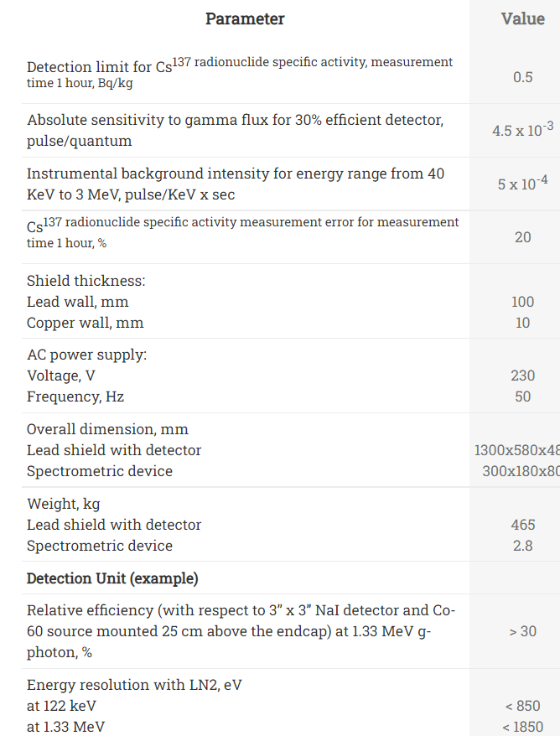Click the Overall dimension, mm label
Screen dimensions: 560x736
pyautogui.click(x=107, y=429)
